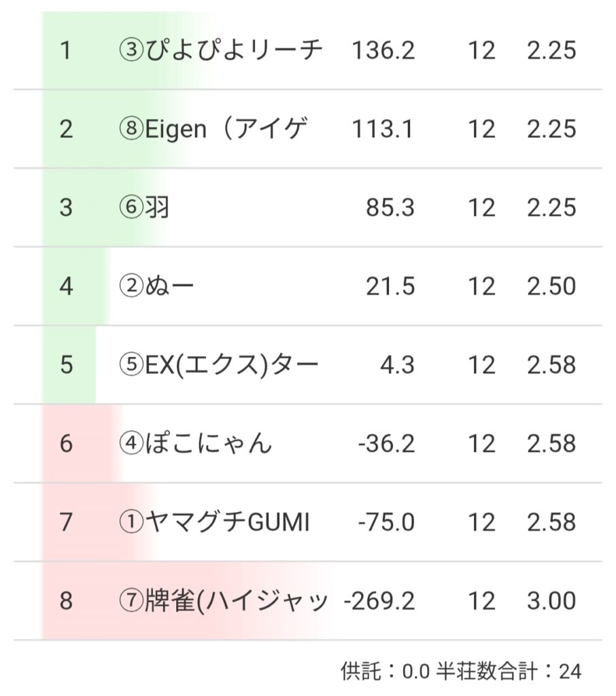Screen dimensions: 616x696
Task: Click the 羽 team name
Action: coord(144,208)
